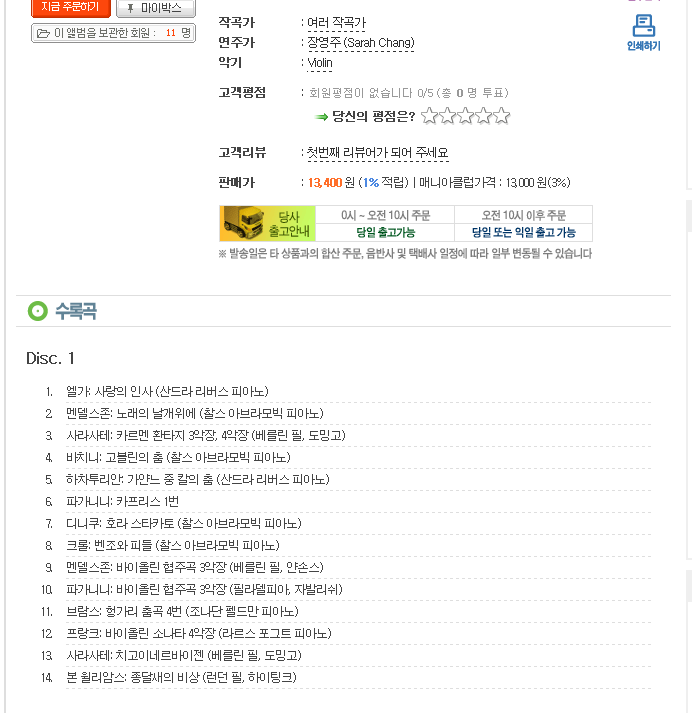Click the 당일 또는 익일 출고 가능 cell

523,232
